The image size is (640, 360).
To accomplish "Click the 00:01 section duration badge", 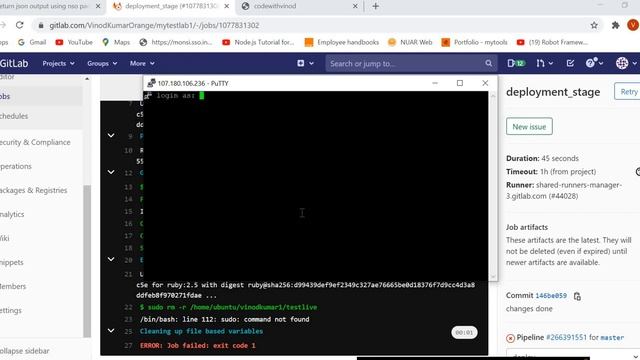I will [x=464, y=332].
